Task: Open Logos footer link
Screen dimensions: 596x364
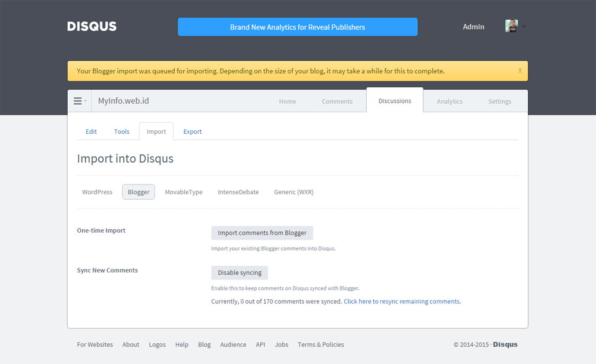Action: click(157, 345)
